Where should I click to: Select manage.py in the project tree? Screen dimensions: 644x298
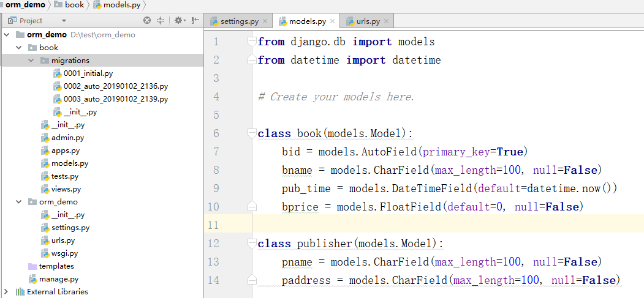pyautogui.click(x=59, y=279)
